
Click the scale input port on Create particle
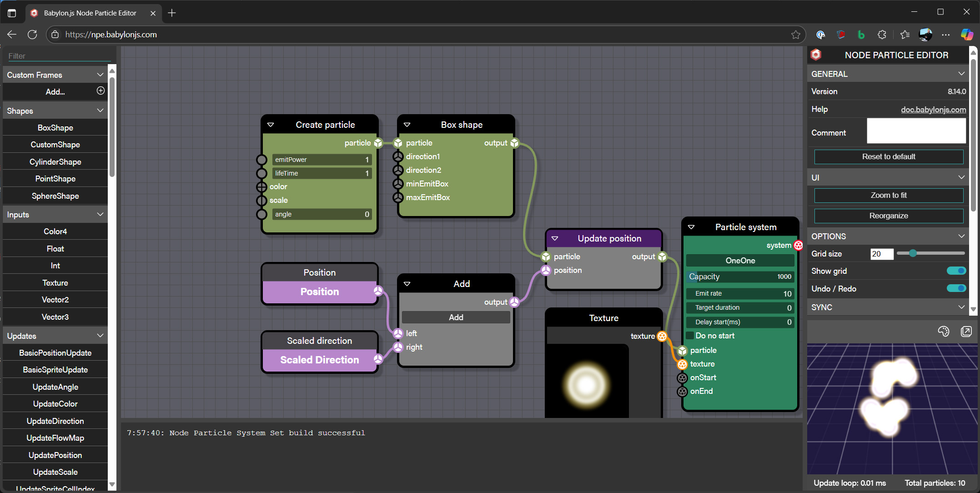click(x=261, y=200)
